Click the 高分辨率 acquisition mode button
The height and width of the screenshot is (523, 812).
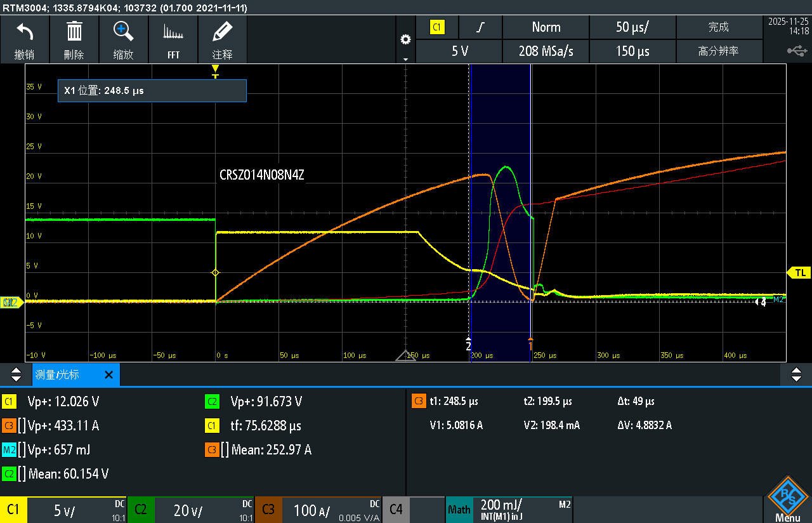(x=718, y=51)
